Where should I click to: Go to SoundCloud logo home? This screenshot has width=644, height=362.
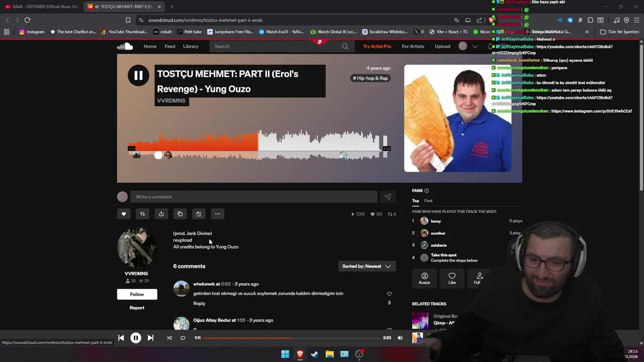125,46
